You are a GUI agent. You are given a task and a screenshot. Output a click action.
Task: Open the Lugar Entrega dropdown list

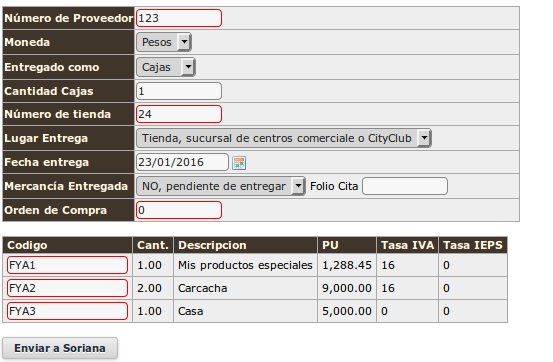284,138
